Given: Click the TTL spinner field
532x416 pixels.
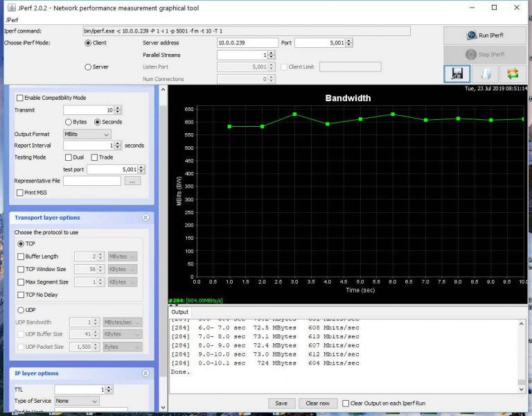Looking at the screenshot, I should (x=83, y=389).
